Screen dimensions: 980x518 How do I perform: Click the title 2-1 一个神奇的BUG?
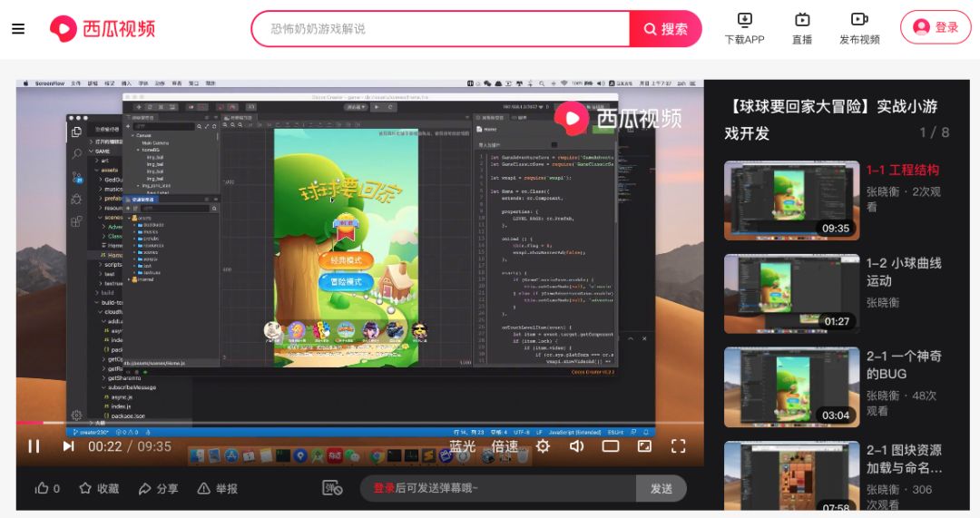(904, 365)
